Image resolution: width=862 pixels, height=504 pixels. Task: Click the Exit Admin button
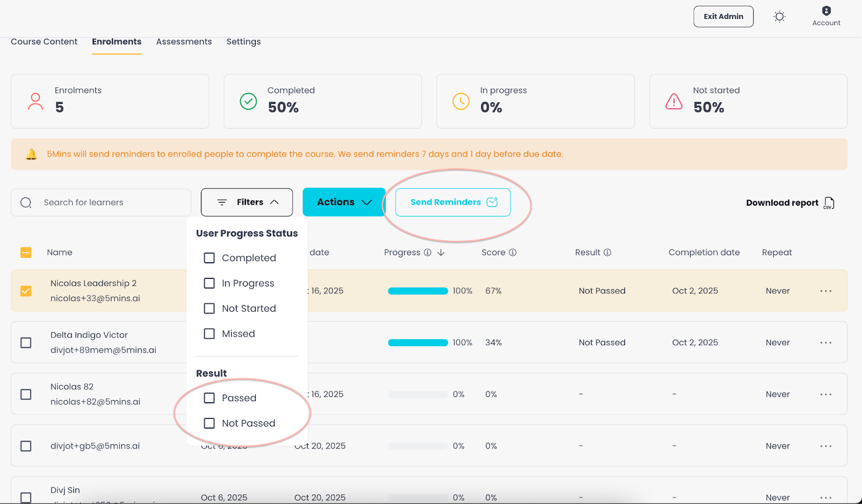(724, 17)
